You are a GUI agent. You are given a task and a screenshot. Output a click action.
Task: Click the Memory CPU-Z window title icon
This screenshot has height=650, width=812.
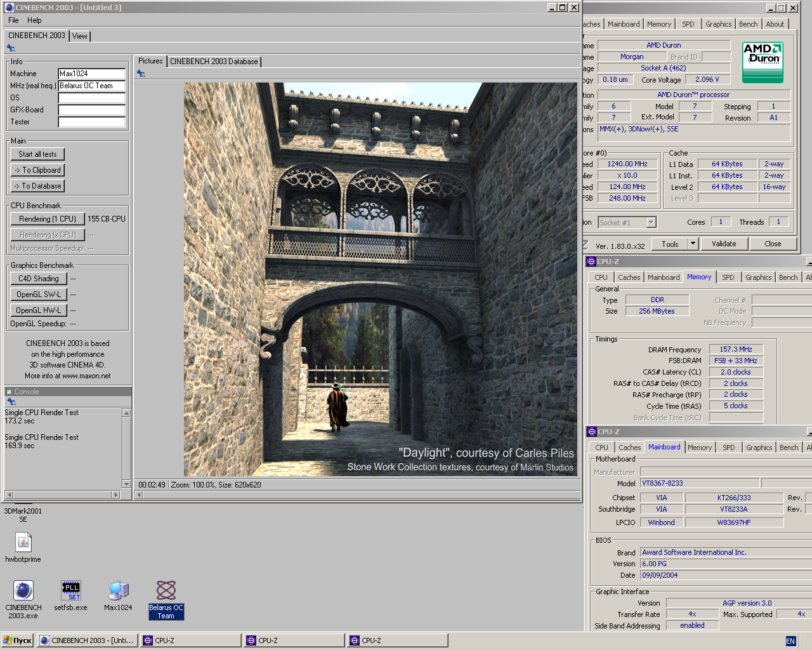coord(591,262)
